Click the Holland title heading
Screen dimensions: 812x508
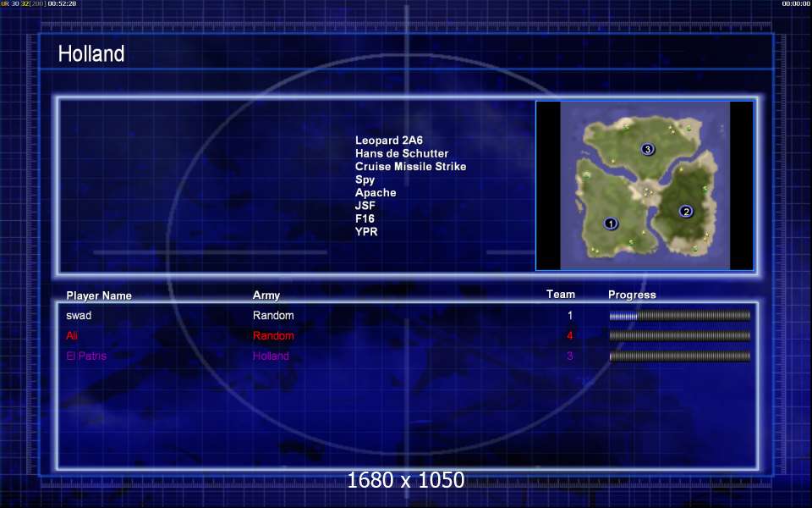coord(91,53)
